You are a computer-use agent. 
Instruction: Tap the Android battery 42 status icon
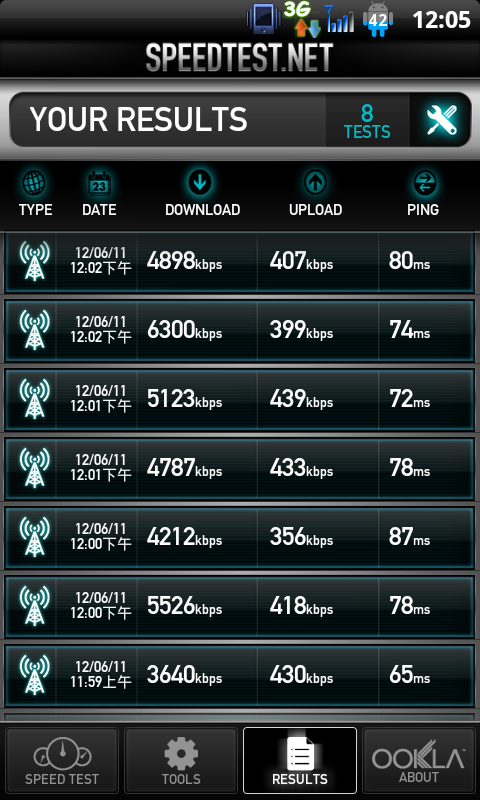[378, 20]
